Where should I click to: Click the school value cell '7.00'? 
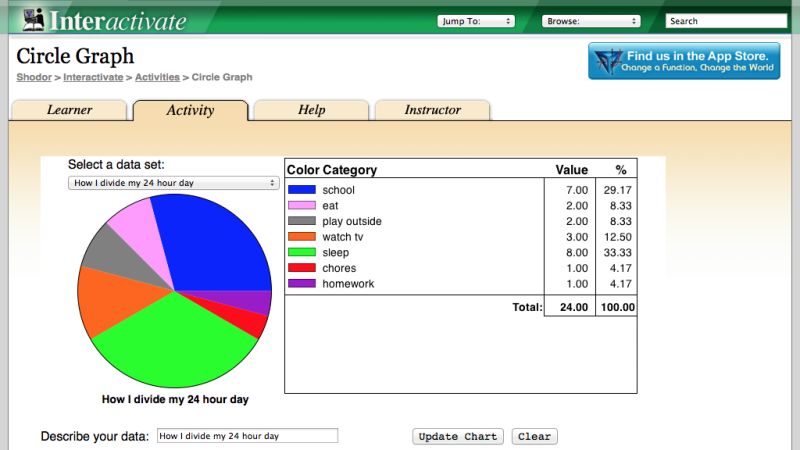tap(577, 190)
